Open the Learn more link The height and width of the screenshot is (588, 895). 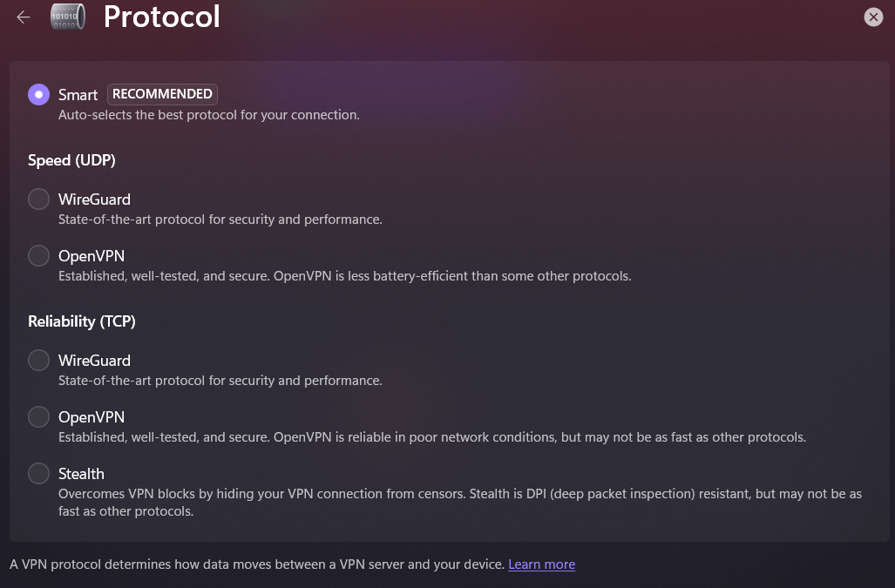(x=541, y=564)
